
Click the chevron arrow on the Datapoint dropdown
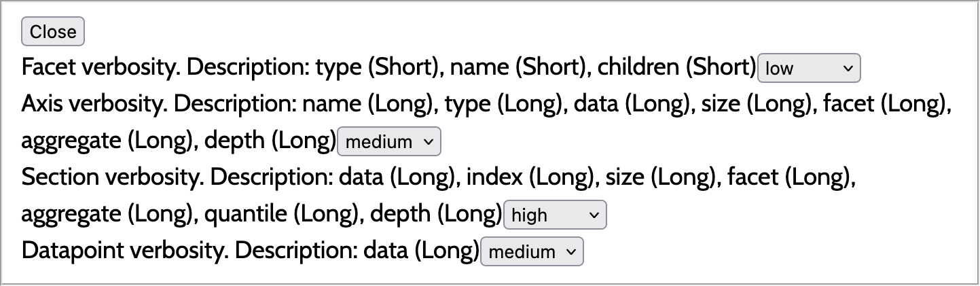pyautogui.click(x=570, y=252)
